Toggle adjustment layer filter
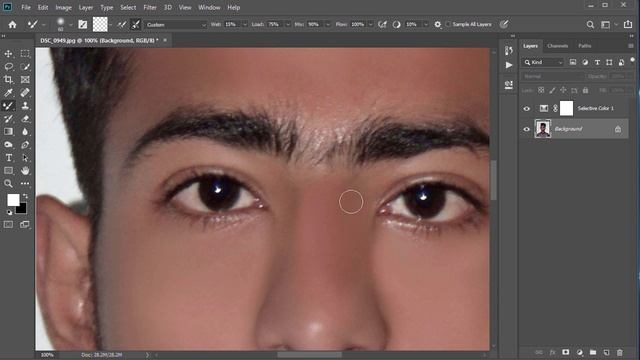Image resolution: width=640 pixels, height=360 pixels. tap(585, 62)
